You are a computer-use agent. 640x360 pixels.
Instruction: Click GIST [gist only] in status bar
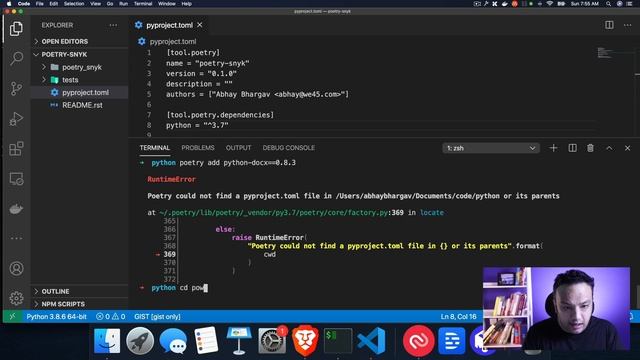157,316
